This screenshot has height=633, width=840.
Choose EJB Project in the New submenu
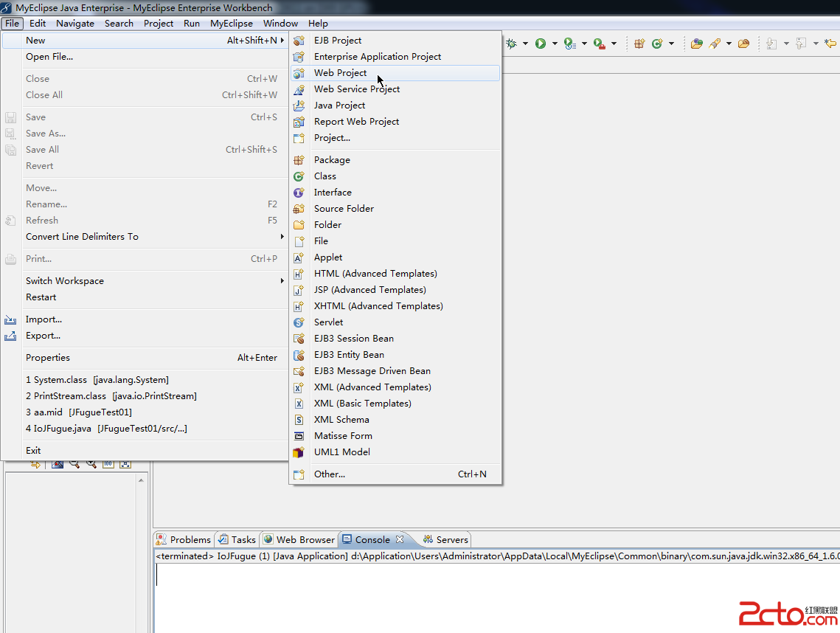coord(395,40)
